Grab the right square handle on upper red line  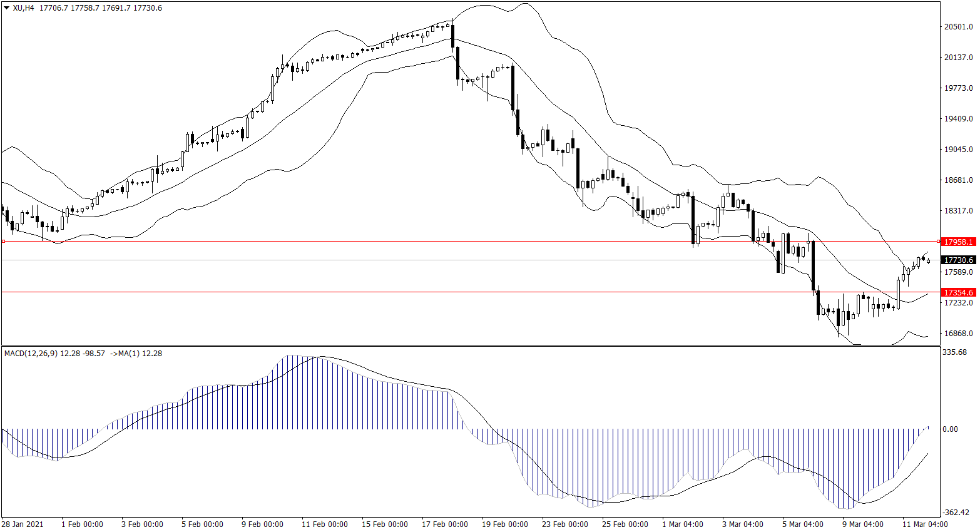[x=938, y=241]
